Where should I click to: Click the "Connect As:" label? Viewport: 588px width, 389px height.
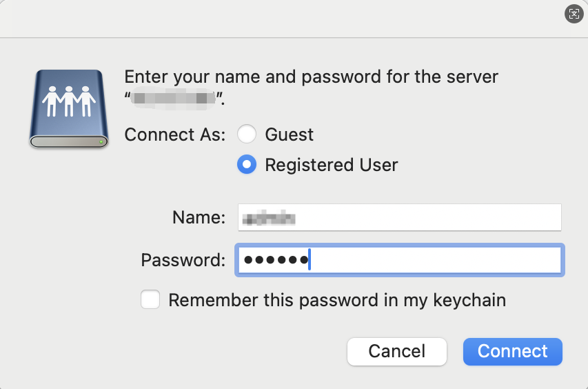click(175, 134)
